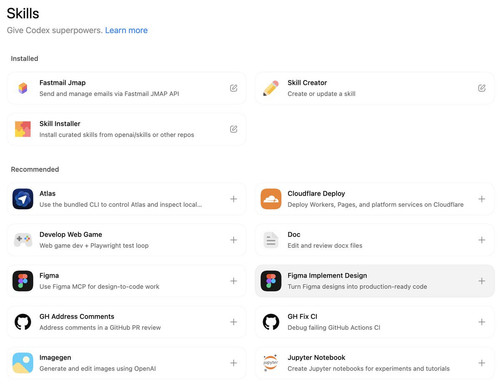Click the Recommended section heading

click(x=35, y=169)
